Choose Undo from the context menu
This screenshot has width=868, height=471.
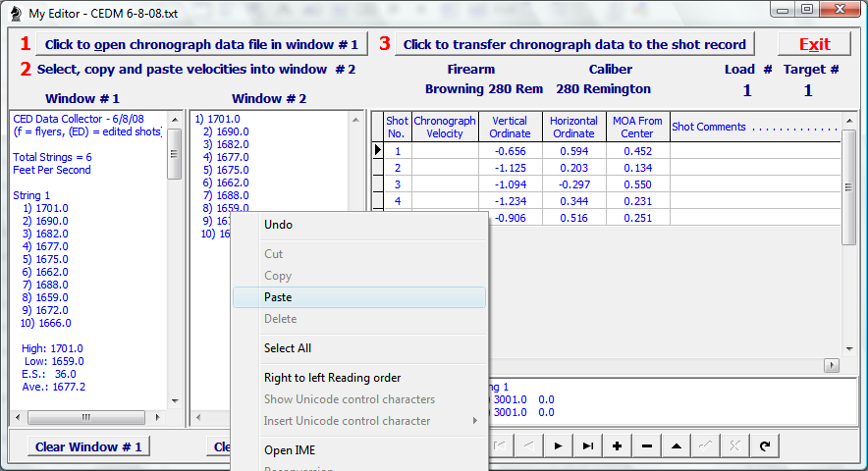(359, 225)
